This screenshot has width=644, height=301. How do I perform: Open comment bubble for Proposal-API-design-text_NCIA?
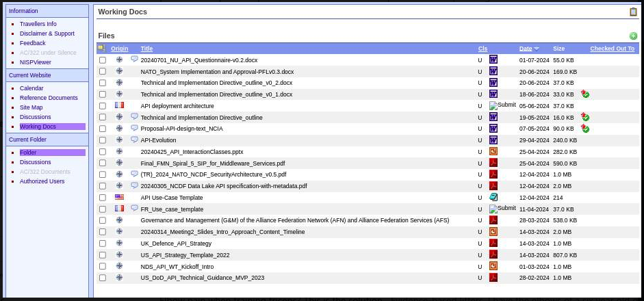(x=134, y=129)
